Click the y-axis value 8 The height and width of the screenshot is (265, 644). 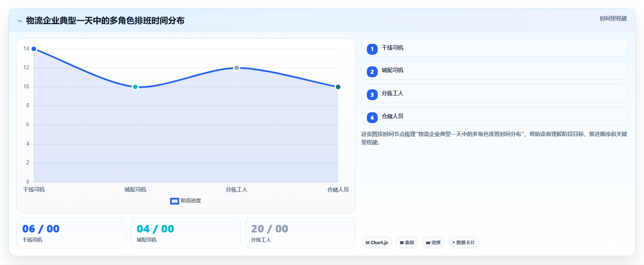(28, 106)
